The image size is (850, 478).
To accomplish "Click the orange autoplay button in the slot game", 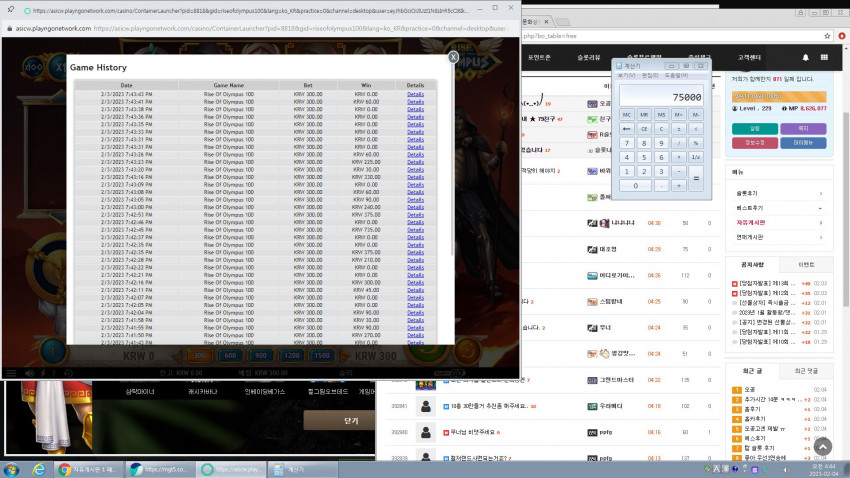I will (467, 352).
